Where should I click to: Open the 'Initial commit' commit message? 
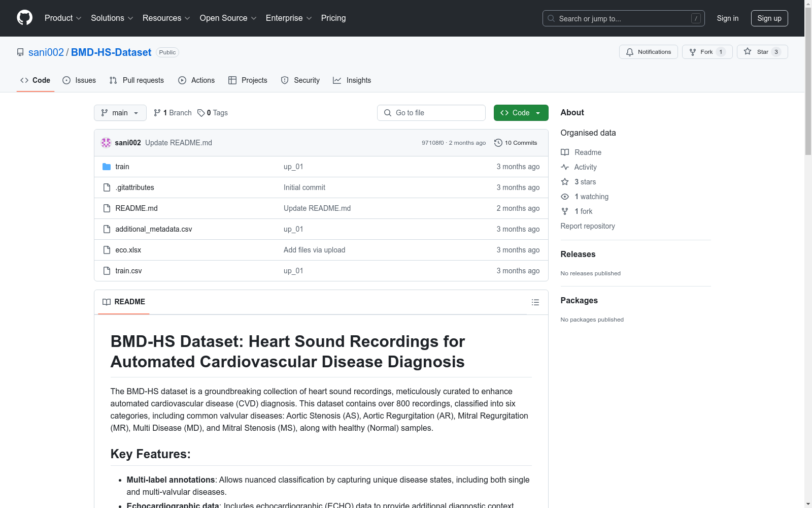304,187
